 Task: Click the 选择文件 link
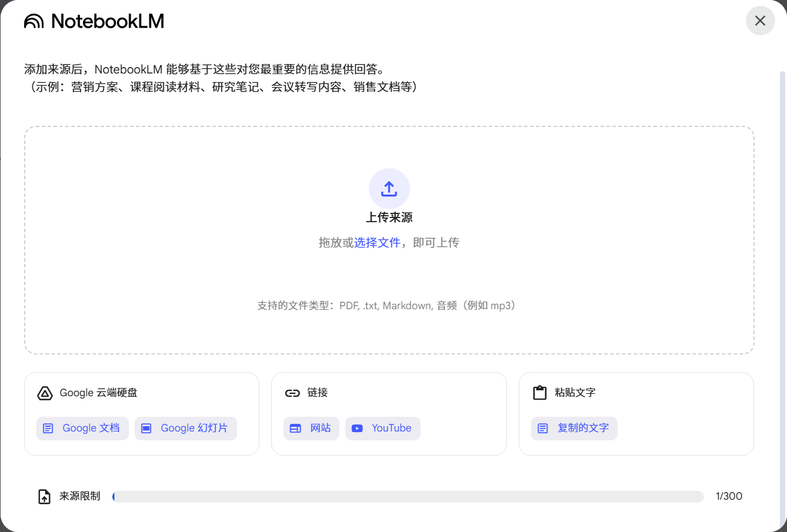tap(377, 243)
